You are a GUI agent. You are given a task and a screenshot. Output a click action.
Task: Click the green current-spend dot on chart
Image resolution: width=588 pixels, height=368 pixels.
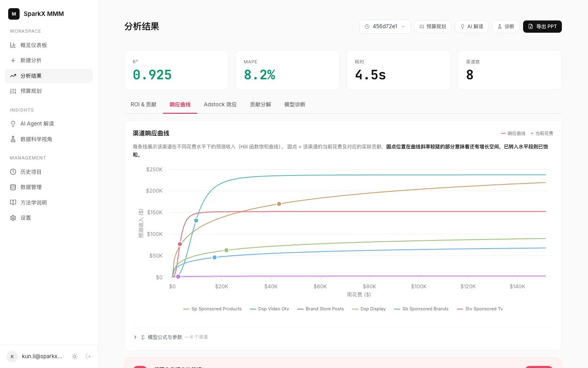227,250
